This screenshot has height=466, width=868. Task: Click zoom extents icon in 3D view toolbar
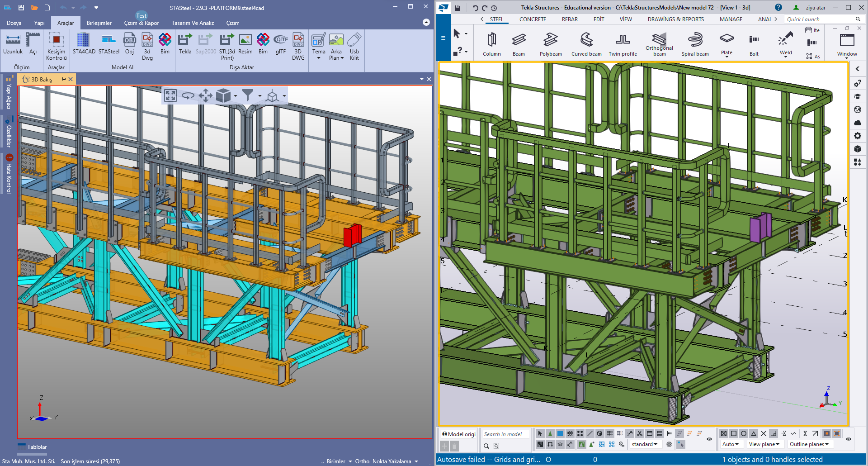tap(170, 95)
